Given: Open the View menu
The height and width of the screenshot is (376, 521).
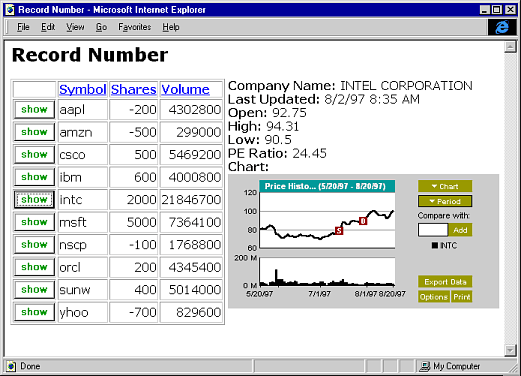Looking at the screenshot, I should point(75,27).
